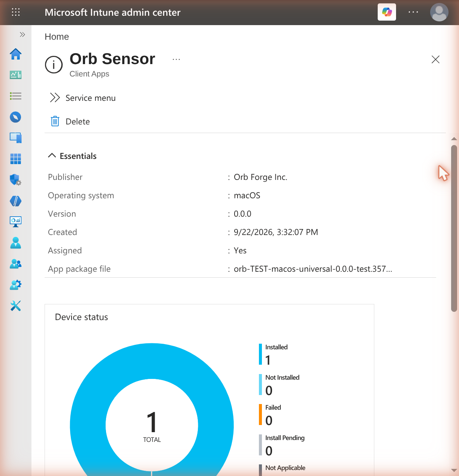The image size is (459, 476).
Task: Click the scrollbar down arrow
Action: click(454, 470)
